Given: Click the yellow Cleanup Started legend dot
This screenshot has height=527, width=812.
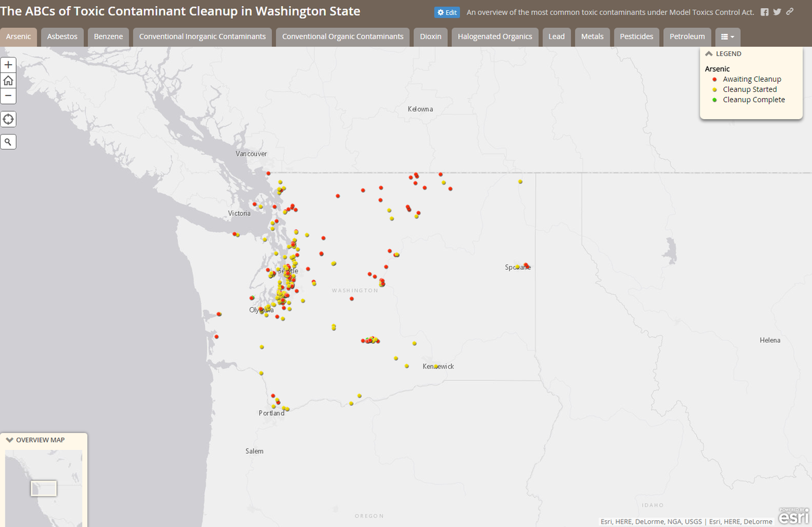Looking at the screenshot, I should (715, 89).
